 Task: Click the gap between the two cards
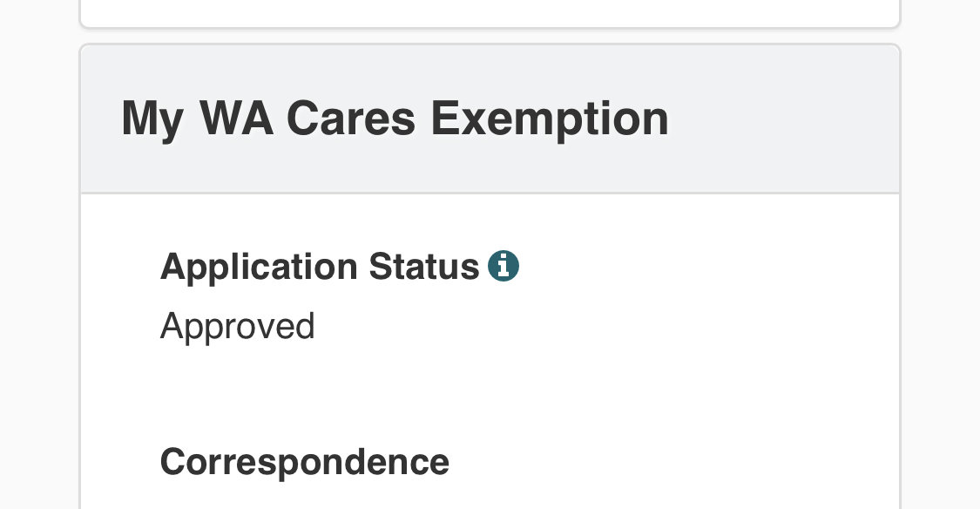(x=490, y=36)
